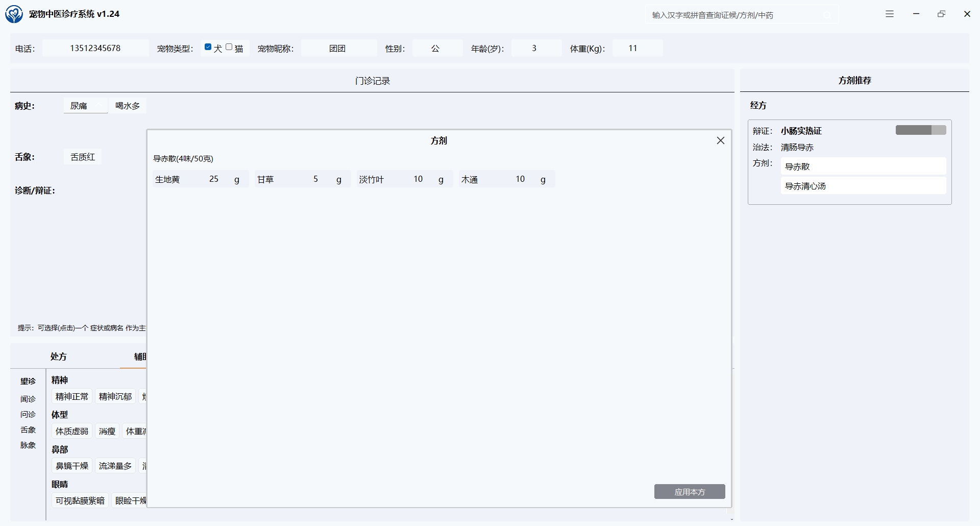
Task: Click the search magnifier icon
Action: coord(827,15)
